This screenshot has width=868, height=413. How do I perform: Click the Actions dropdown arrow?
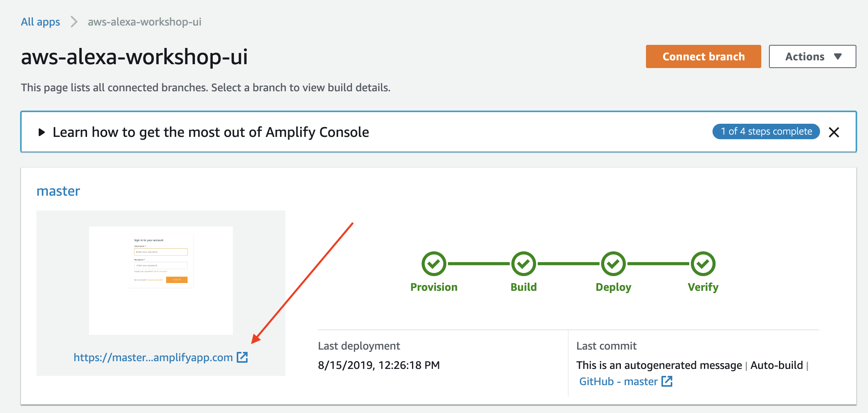coord(838,57)
